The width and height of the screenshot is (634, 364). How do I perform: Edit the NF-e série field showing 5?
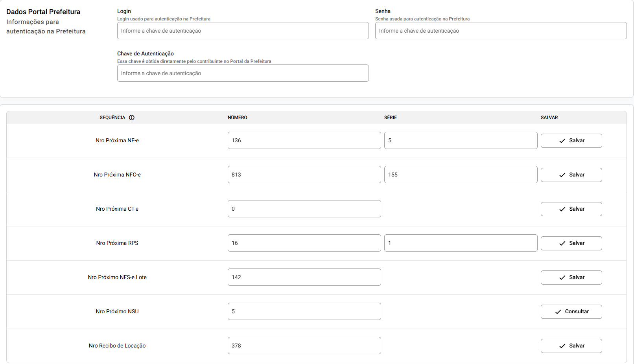[x=461, y=140]
